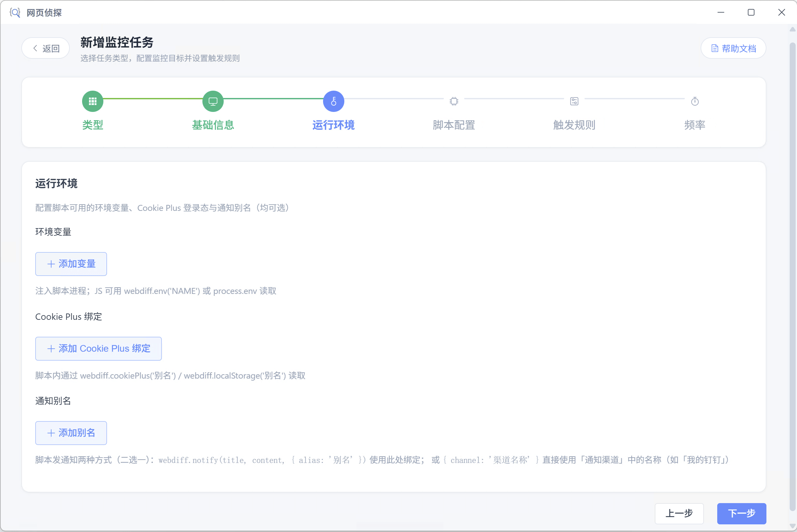Click the 脚本配置 step chip icon

[454, 101]
